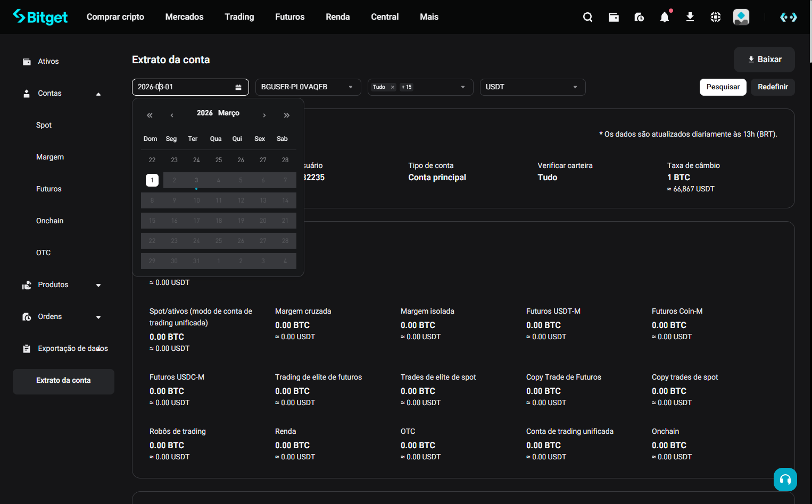
Task: Open the BGUSER-PL0VAQEB account dropdown
Action: (308, 87)
